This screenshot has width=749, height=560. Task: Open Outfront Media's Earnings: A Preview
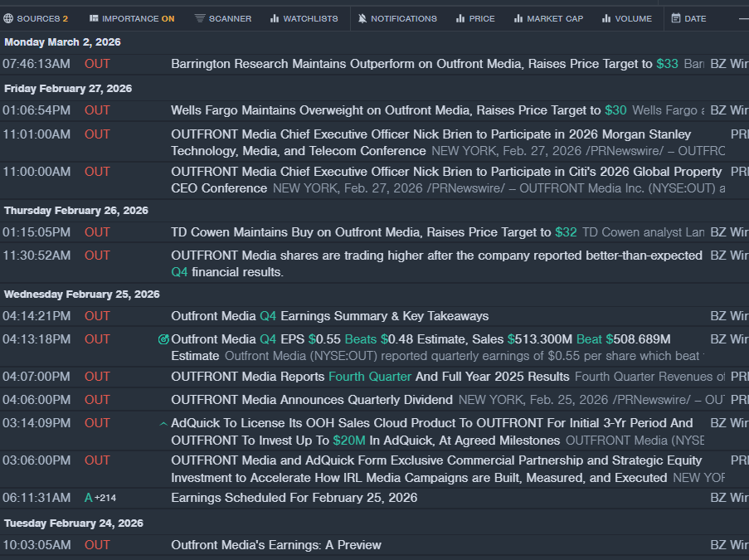(x=276, y=545)
